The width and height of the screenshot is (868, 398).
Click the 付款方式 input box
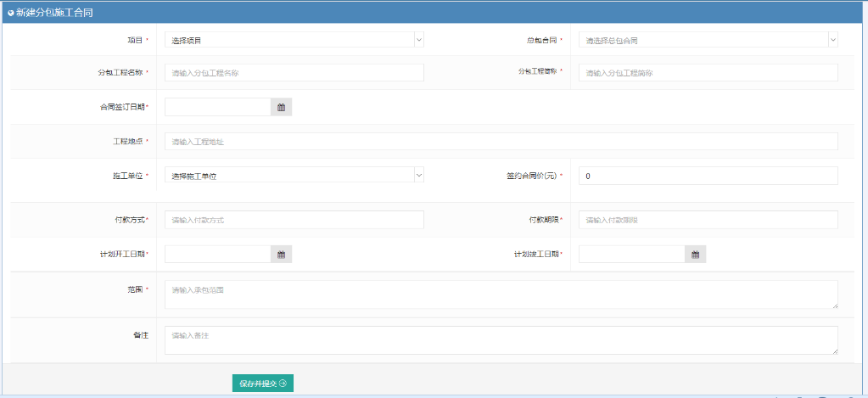294,220
